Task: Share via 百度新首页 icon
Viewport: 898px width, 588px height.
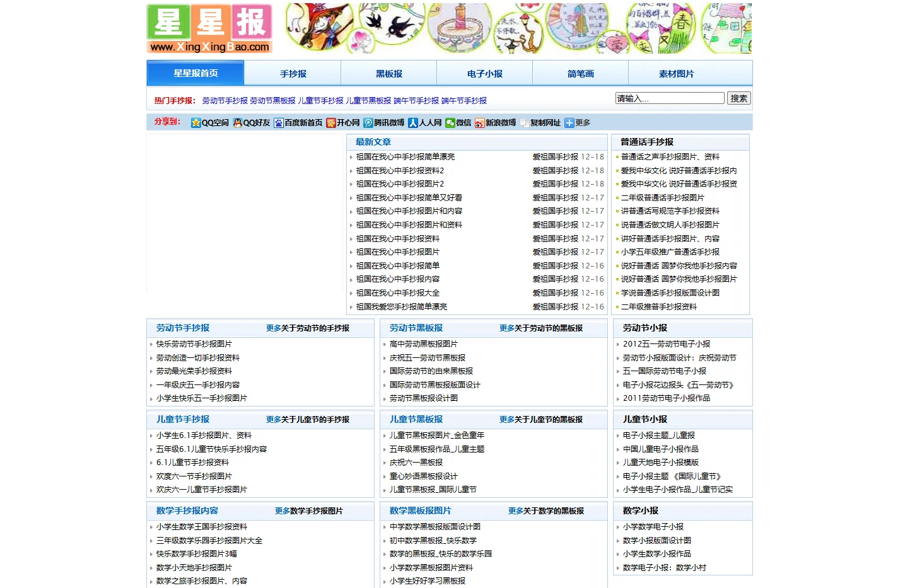Action: 279,123
